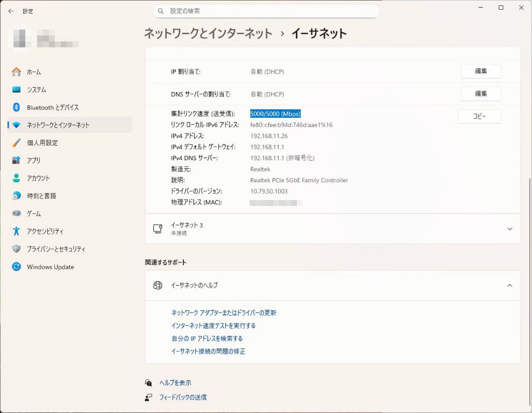This screenshot has width=532, height=413.
Task: Click the ヘルプを表示 link
Action: [175, 383]
